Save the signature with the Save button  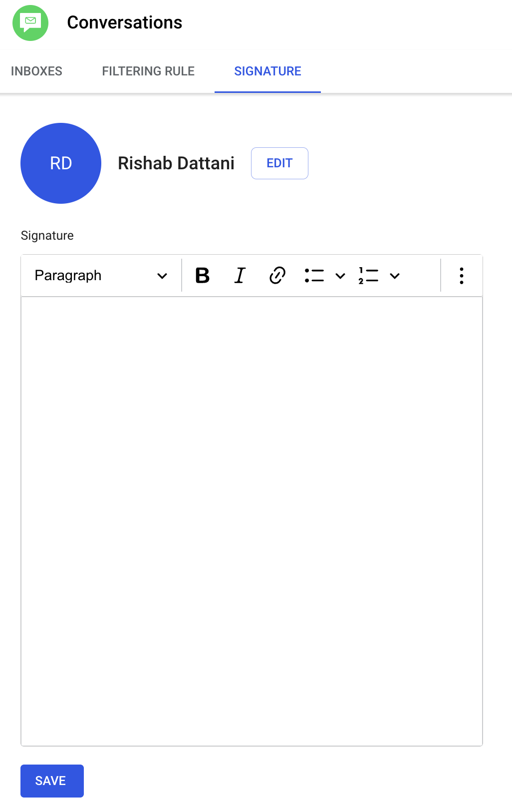coord(52,781)
